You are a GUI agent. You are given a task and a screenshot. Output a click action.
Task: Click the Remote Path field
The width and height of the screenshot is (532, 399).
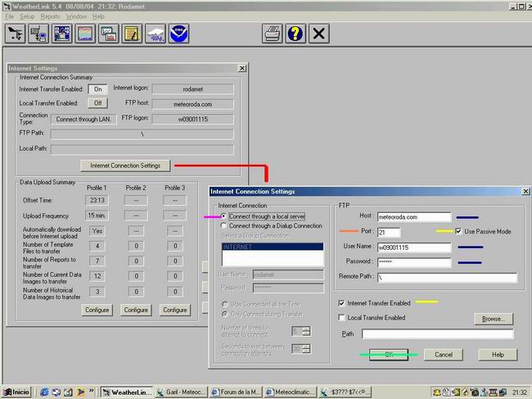pos(447,278)
